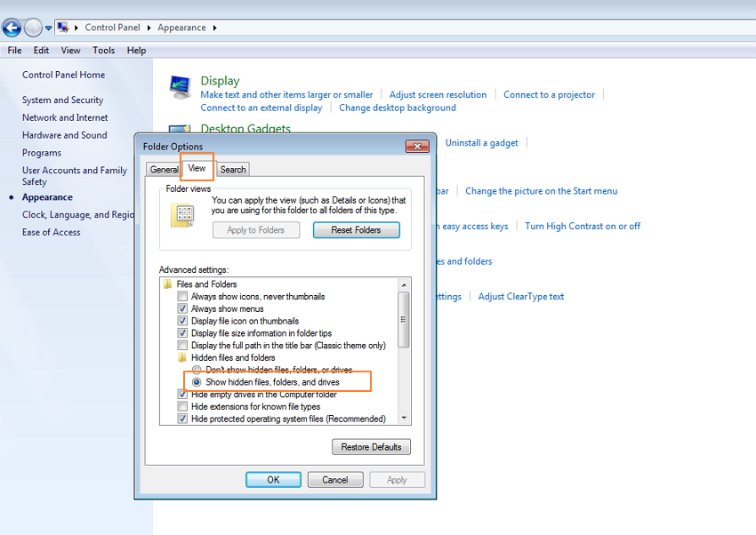This screenshot has width=756, height=535.
Task: Open the recent pages dropdown arrow
Action: pos(49,28)
